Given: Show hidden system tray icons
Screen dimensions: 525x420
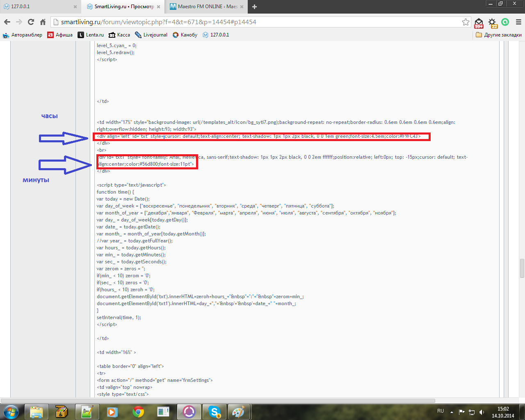Looking at the screenshot, I should pos(452,412).
